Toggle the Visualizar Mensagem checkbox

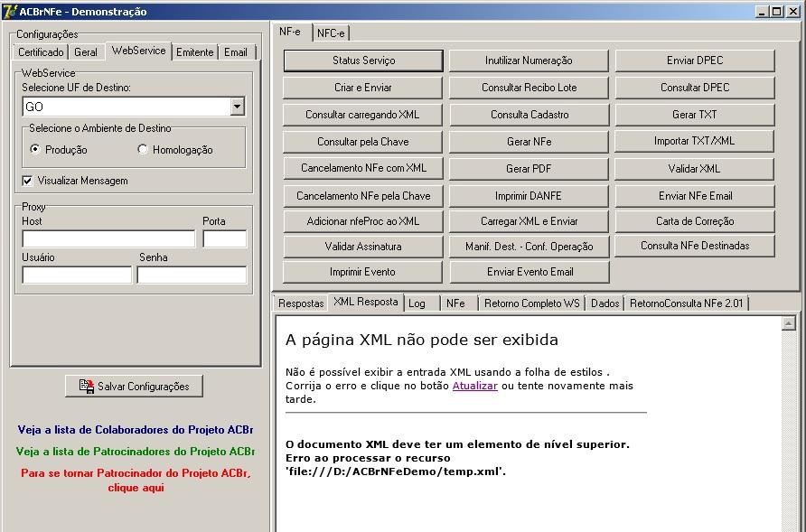pos(27,181)
